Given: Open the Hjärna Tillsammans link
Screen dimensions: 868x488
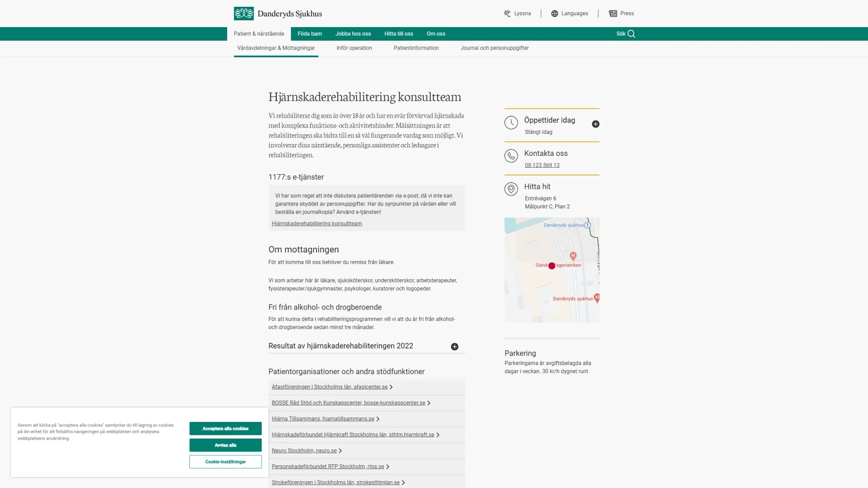Looking at the screenshot, I should 323,419.
